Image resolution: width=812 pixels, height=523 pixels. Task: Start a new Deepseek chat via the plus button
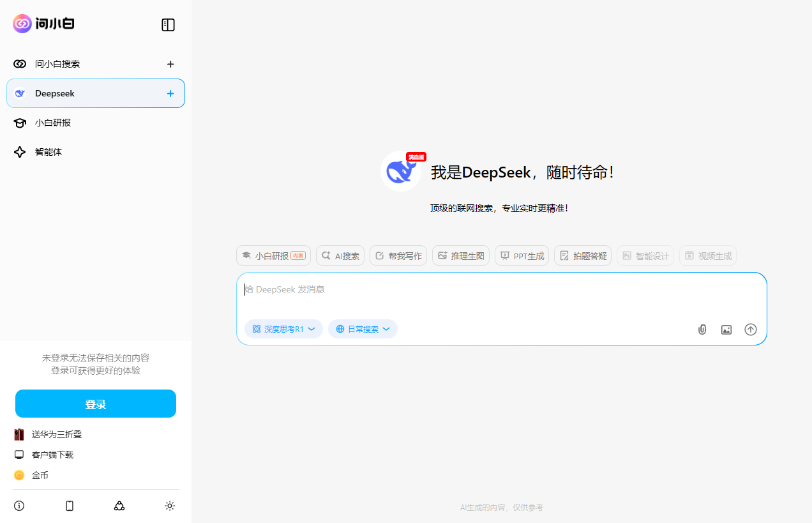170,93
